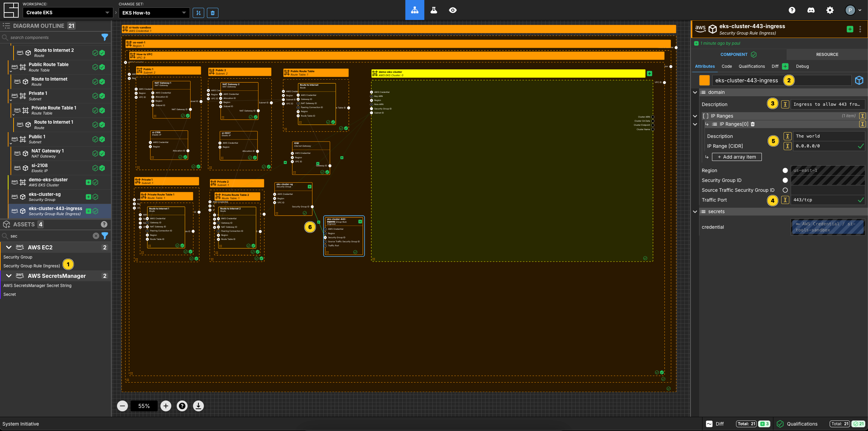Image resolution: width=868 pixels, height=431 pixels.
Task: Click the Add array item button
Action: 737,157
